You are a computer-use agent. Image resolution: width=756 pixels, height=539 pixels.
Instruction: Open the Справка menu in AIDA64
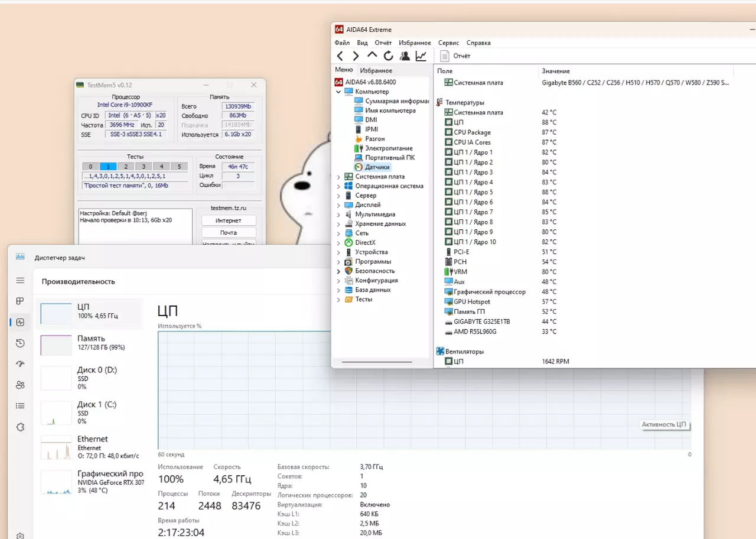[478, 43]
